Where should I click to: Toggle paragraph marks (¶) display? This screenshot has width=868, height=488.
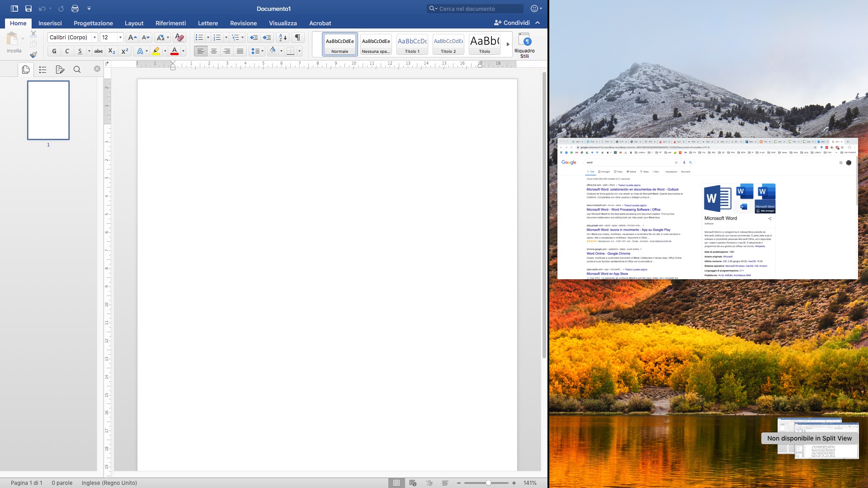[x=297, y=38]
